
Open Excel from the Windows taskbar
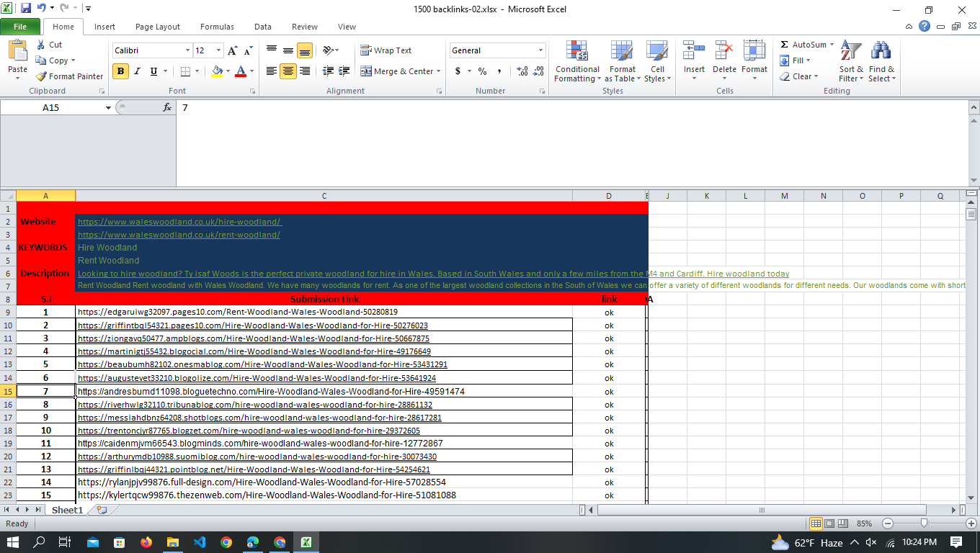coord(306,542)
